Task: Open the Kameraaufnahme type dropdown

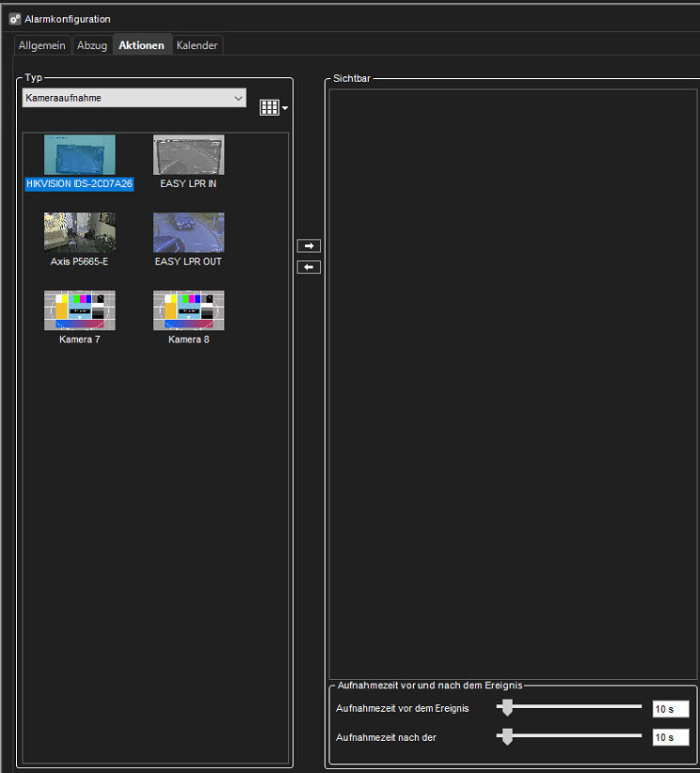Action: tap(135, 98)
